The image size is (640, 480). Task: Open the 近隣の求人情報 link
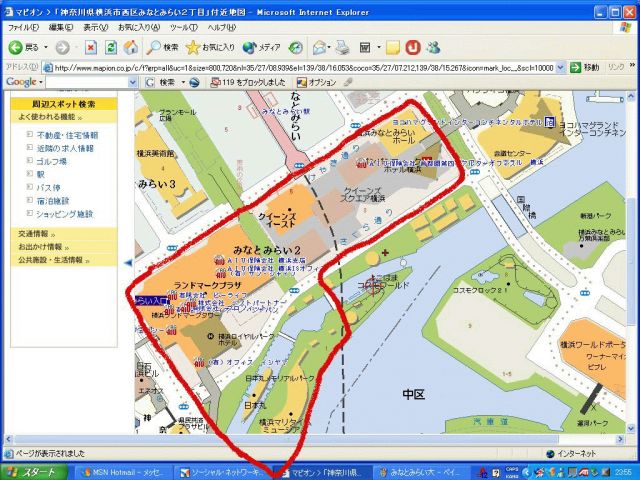(65, 149)
